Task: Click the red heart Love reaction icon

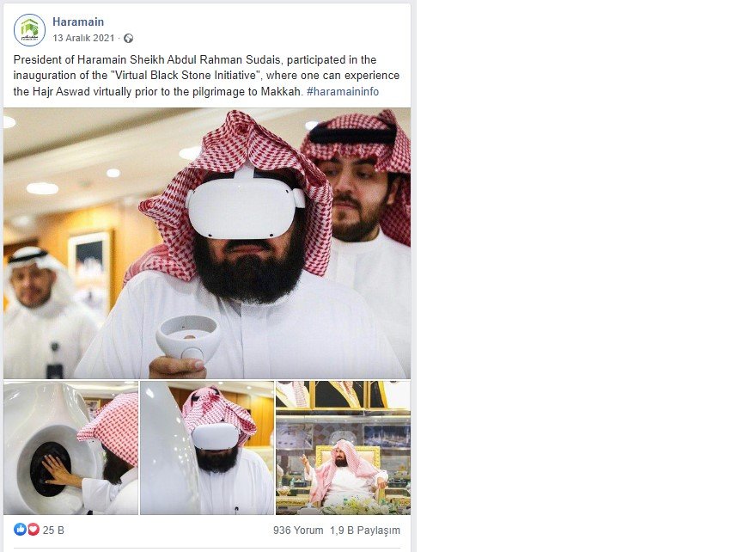Action: [33, 530]
